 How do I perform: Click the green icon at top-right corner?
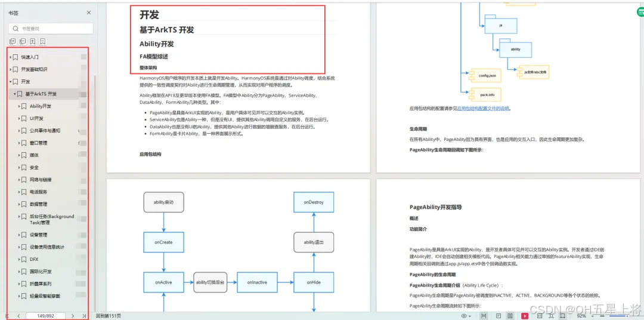pyautogui.click(x=640, y=13)
